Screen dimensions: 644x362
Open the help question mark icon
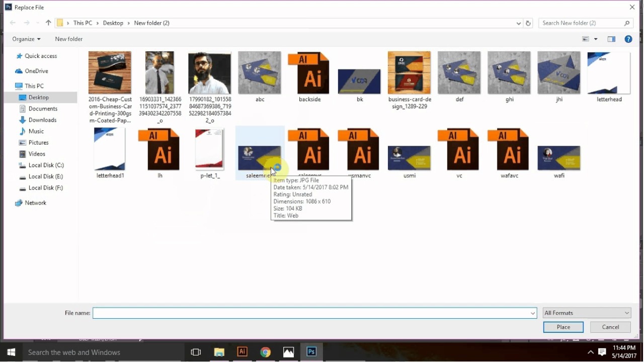628,39
